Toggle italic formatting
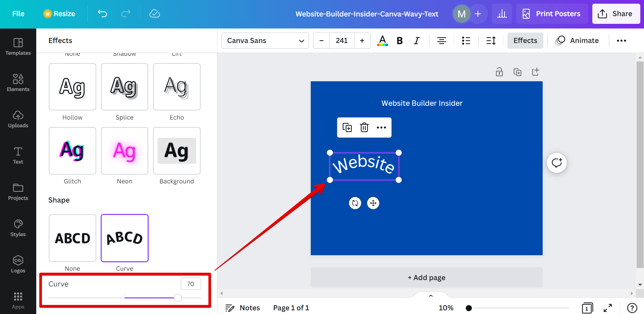644x314 pixels. click(x=416, y=41)
